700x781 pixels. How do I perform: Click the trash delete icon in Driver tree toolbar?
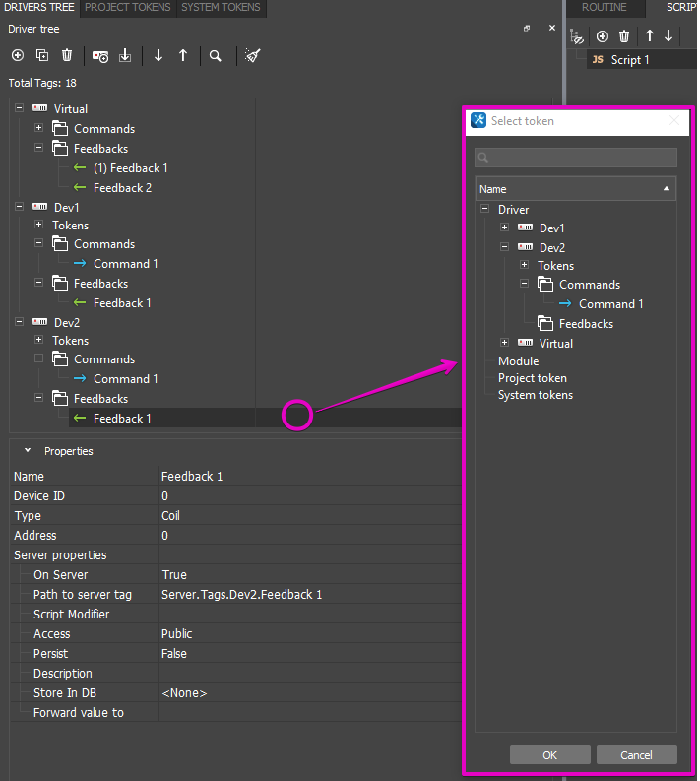67,56
